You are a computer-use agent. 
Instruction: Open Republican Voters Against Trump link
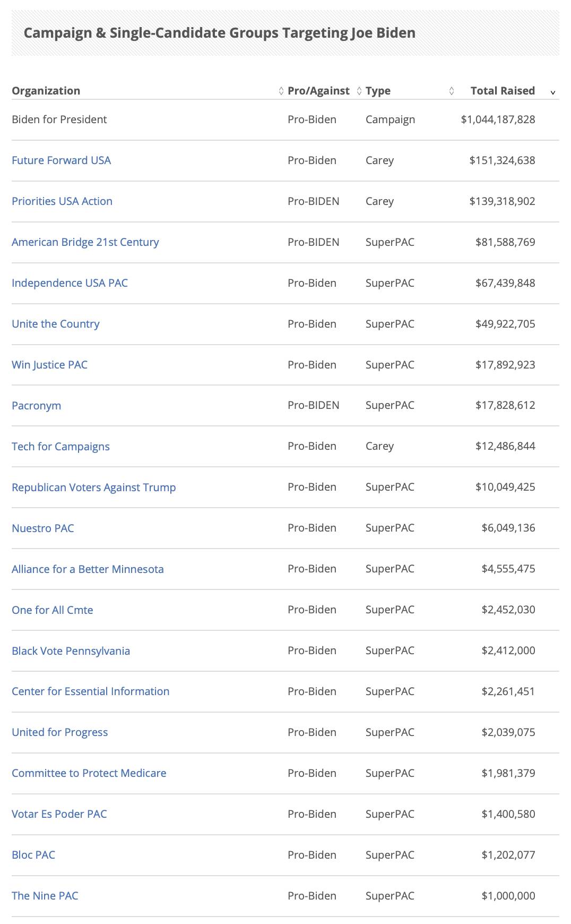coord(93,487)
